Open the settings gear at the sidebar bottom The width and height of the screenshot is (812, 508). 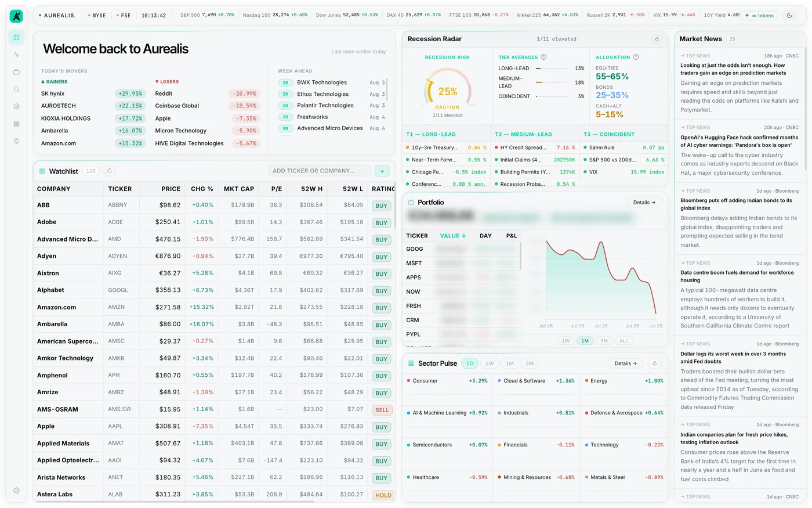[x=16, y=491]
